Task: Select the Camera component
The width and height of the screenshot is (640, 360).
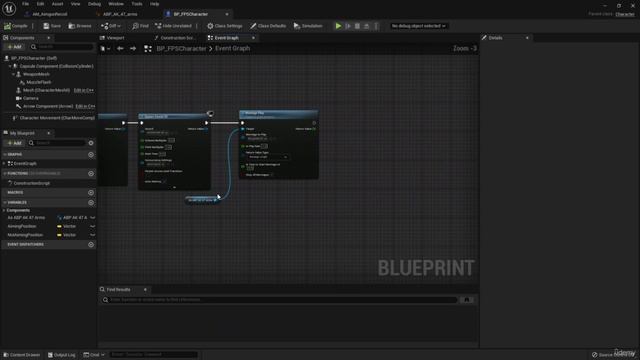Action: pos(31,98)
